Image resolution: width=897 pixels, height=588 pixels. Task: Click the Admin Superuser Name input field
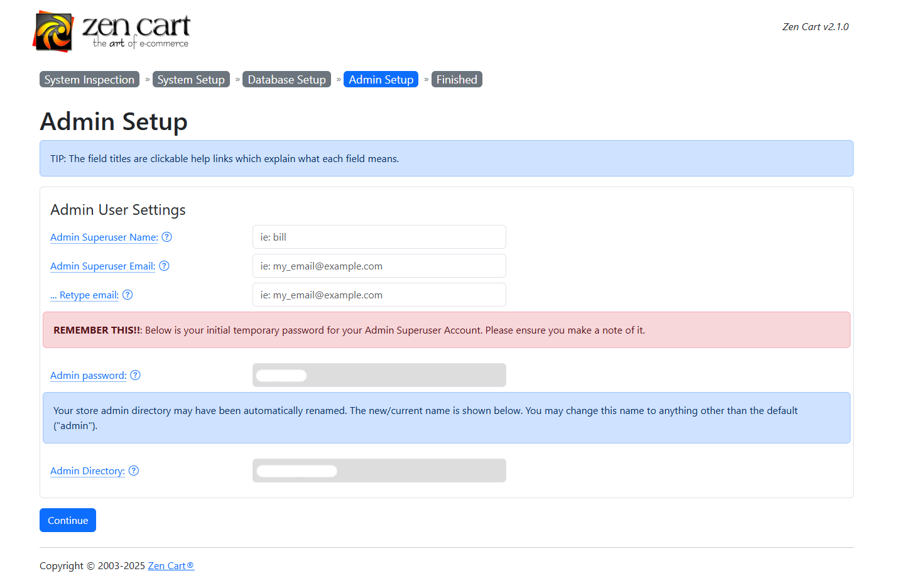(x=379, y=237)
